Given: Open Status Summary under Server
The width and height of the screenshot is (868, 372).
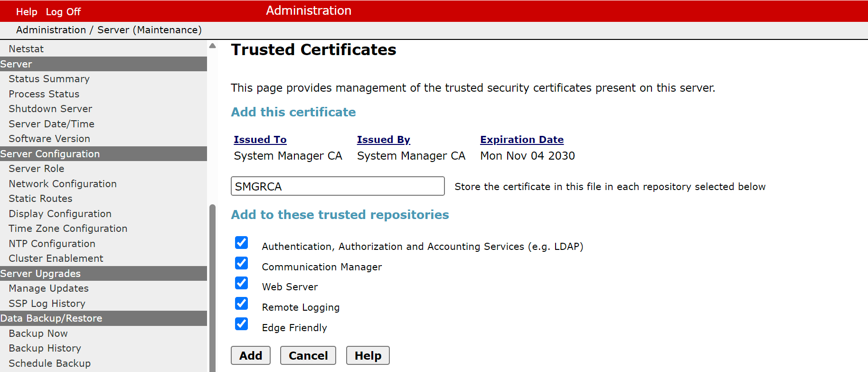Looking at the screenshot, I should point(49,79).
